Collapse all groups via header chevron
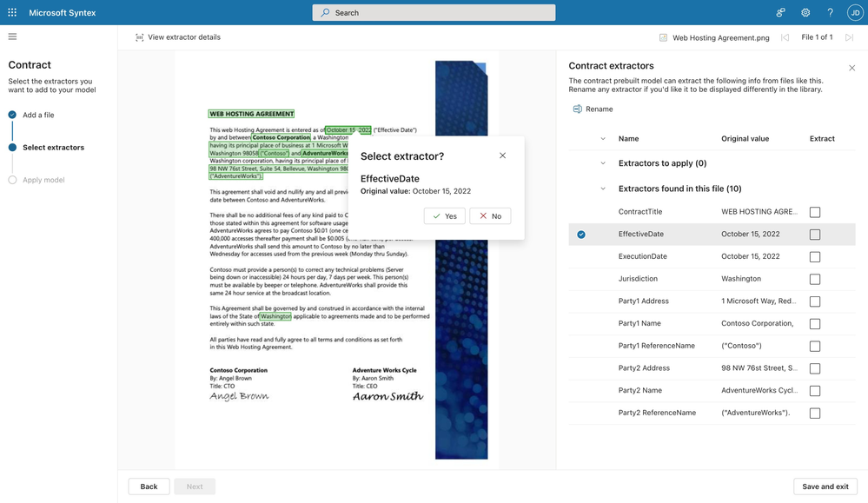The image size is (868, 503). tap(603, 139)
